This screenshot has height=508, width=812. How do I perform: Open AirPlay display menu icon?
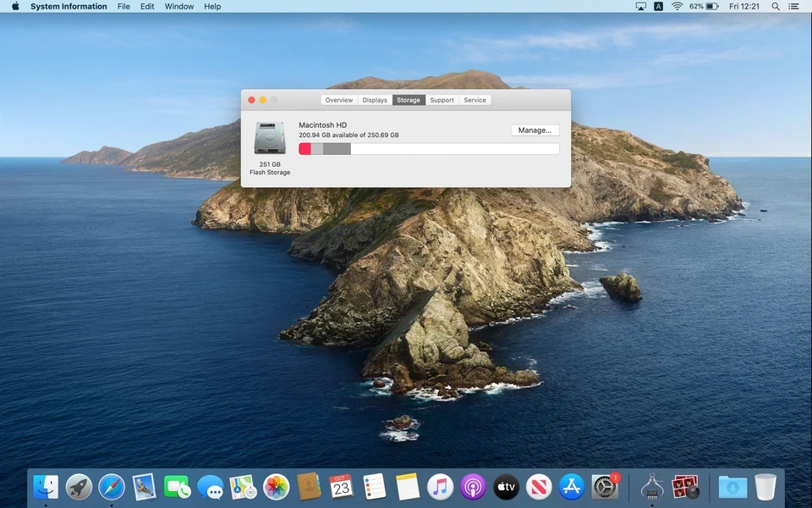tap(640, 6)
